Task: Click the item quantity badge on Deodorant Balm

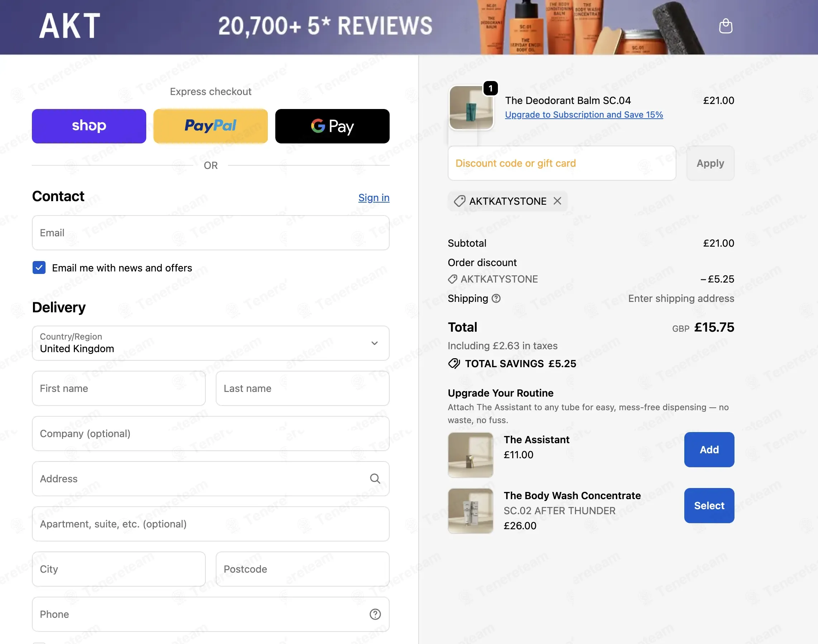Action: (x=490, y=88)
